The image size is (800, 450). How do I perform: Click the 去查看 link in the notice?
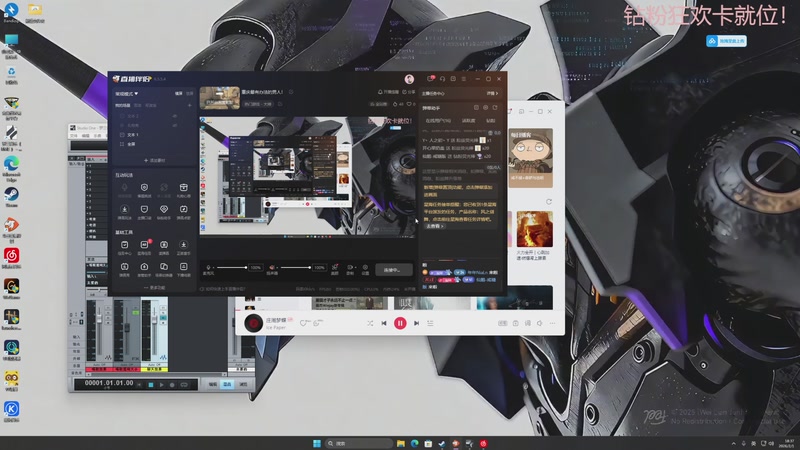pyautogui.click(x=435, y=226)
